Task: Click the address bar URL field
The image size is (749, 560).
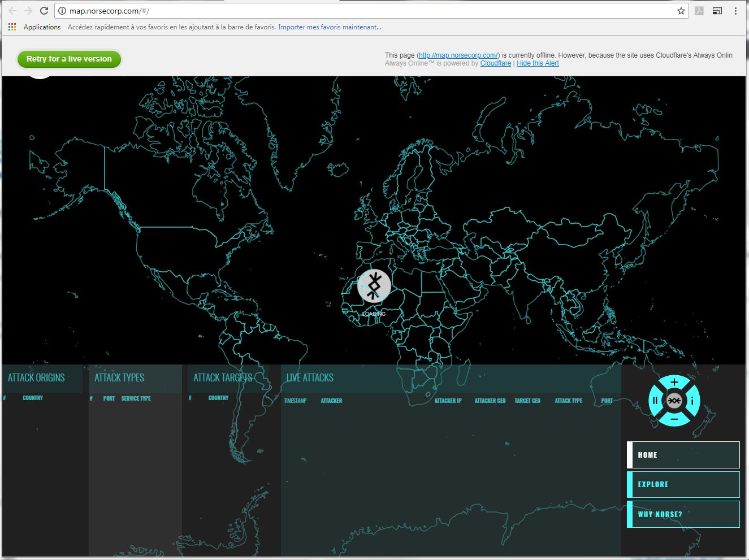Action: tap(367, 11)
